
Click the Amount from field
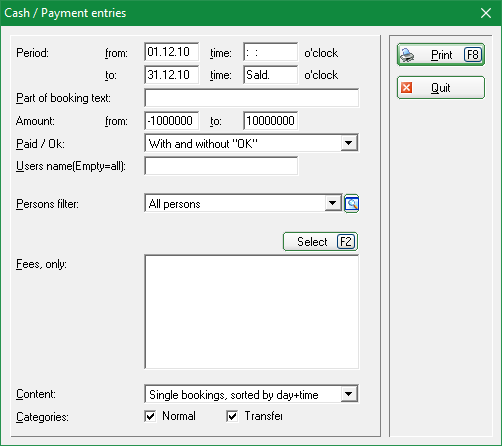[x=172, y=121]
